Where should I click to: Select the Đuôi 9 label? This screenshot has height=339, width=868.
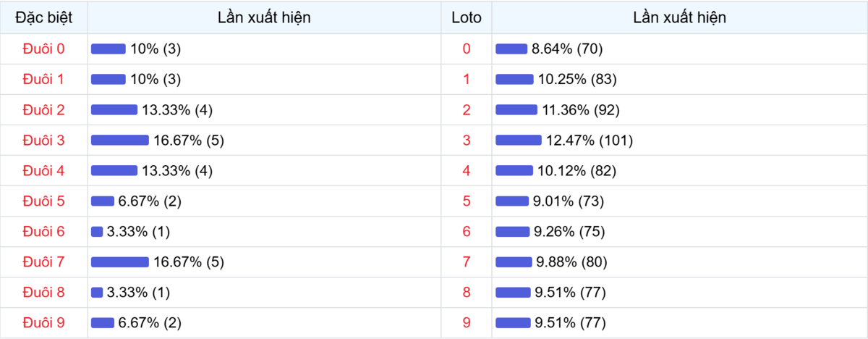click(x=43, y=323)
